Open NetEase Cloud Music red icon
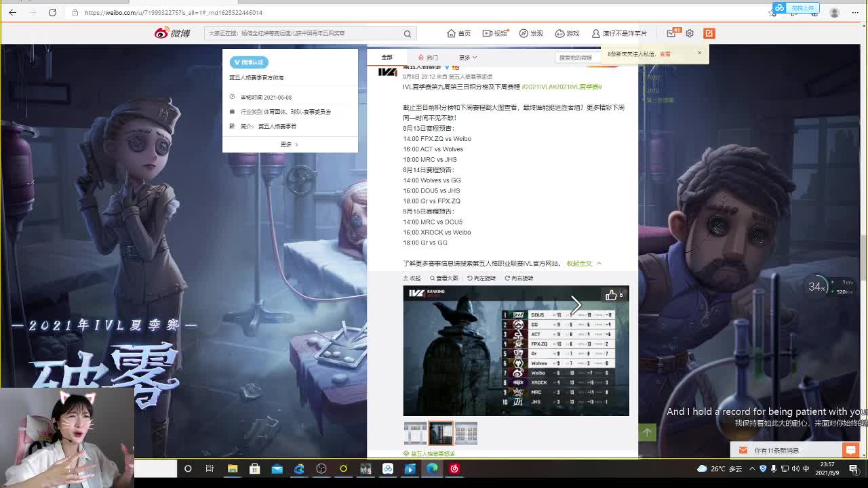The width and height of the screenshot is (868, 488). tap(454, 468)
